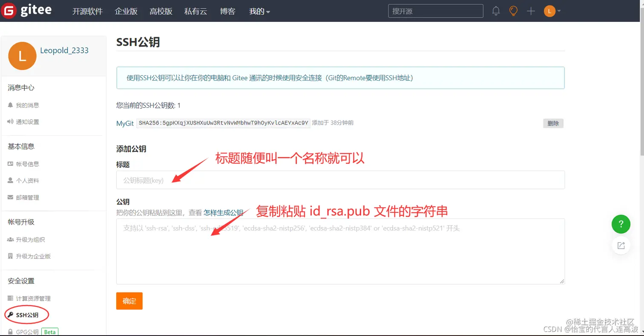Open 通知设置 in sidebar
Screen dimensions: 644x336
click(x=28, y=122)
